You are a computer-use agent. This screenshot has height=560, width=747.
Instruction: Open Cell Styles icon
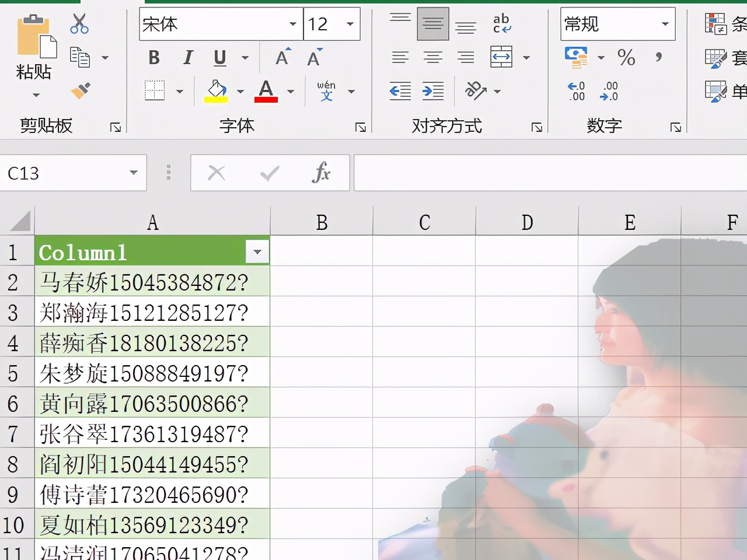(x=715, y=92)
